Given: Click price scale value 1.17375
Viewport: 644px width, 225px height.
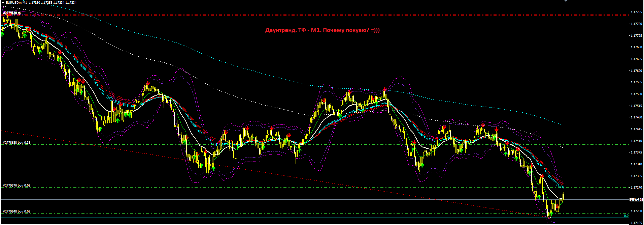Looking at the screenshot, I should (x=636, y=152).
